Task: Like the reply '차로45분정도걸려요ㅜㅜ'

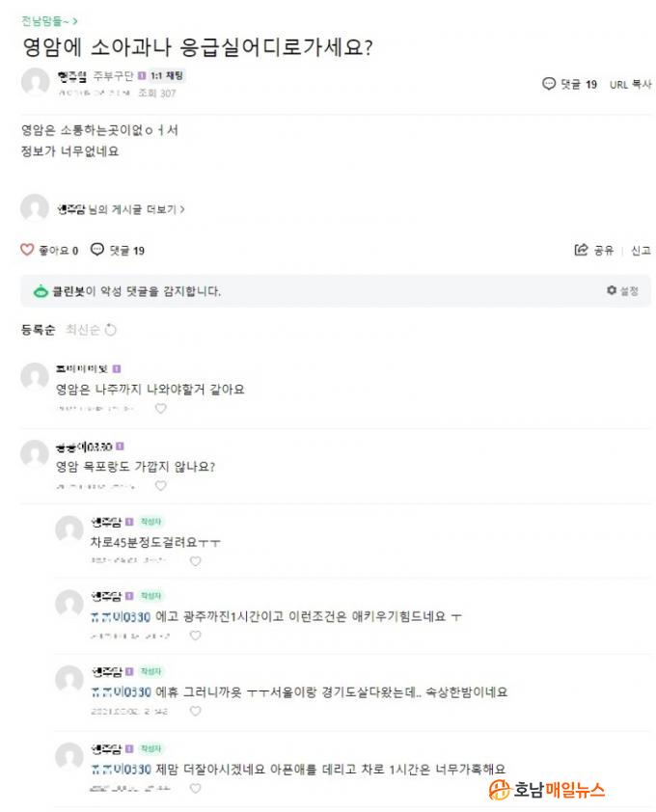Action: coord(196,560)
